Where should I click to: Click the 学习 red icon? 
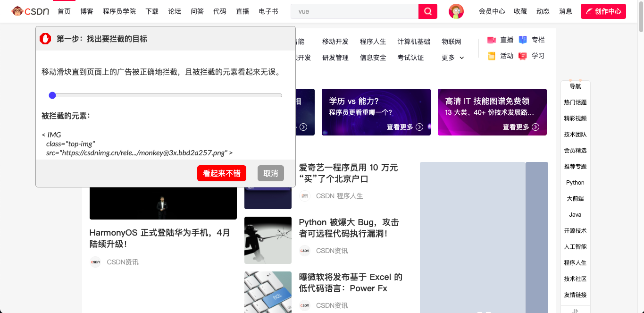(523, 56)
